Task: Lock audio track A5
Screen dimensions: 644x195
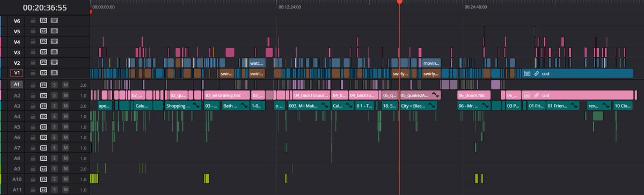Action: (33, 127)
